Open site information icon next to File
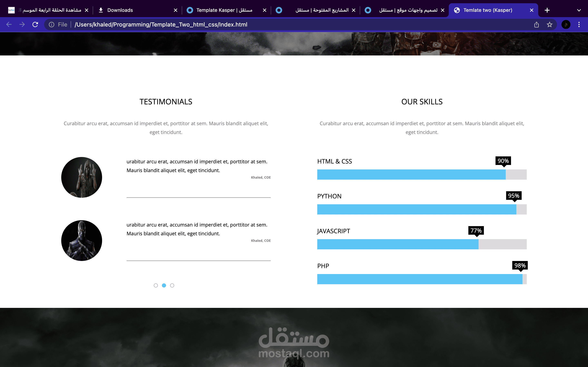The image size is (588, 367). pos(51,24)
